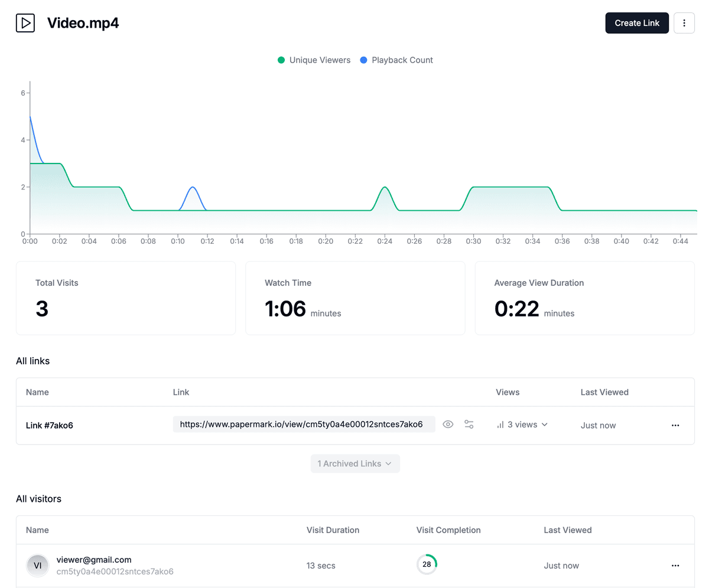Click the bar chart icon beside 3 views

point(500,424)
